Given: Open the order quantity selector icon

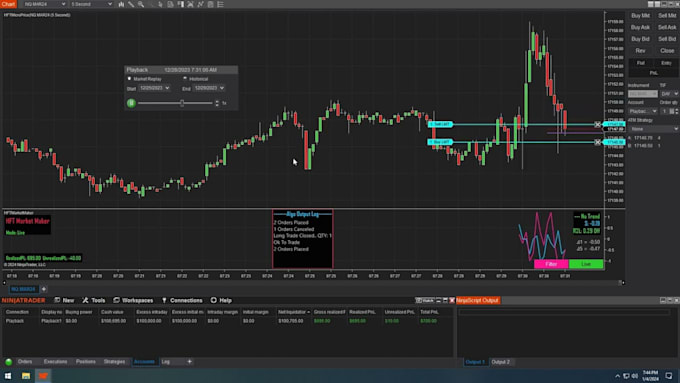Looking at the screenshot, I should click(x=672, y=111).
